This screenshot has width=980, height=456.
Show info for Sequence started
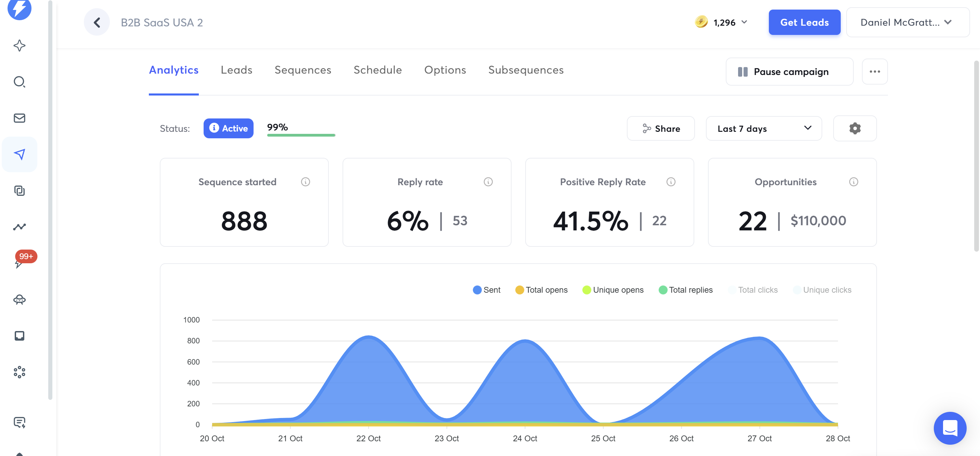(305, 182)
